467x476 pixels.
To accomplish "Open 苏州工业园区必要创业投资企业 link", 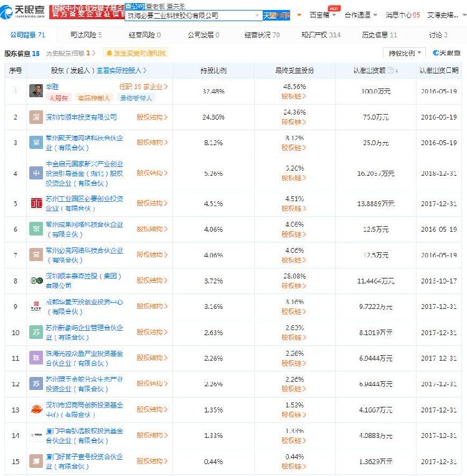I will pyautogui.click(x=84, y=203).
